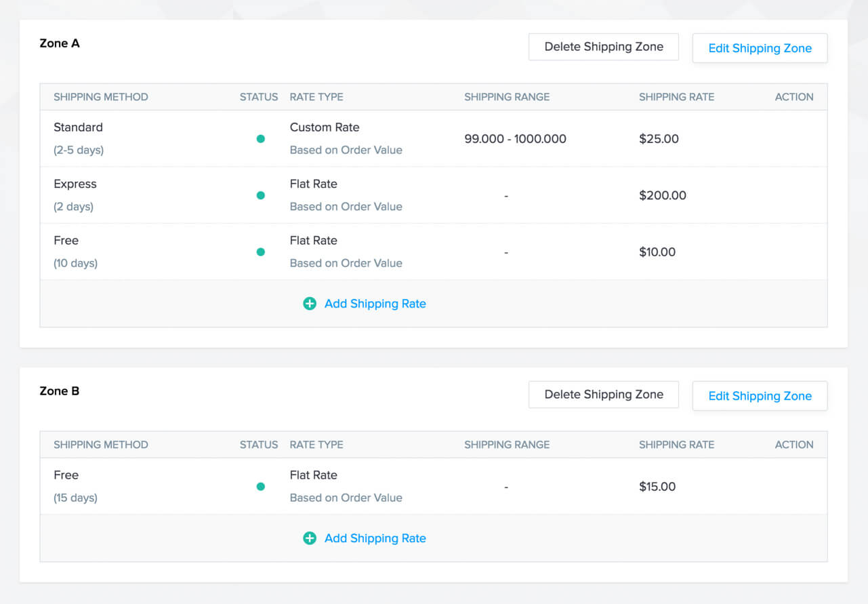Image resolution: width=868 pixels, height=604 pixels.
Task: Select the 99.000 - 1000.000 shipping range
Action: click(515, 139)
